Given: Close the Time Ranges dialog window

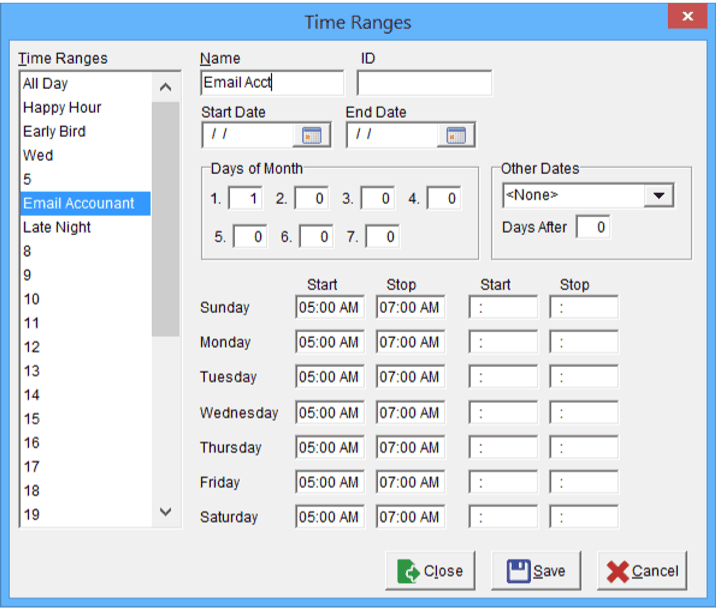Looking at the screenshot, I should coord(686,18).
